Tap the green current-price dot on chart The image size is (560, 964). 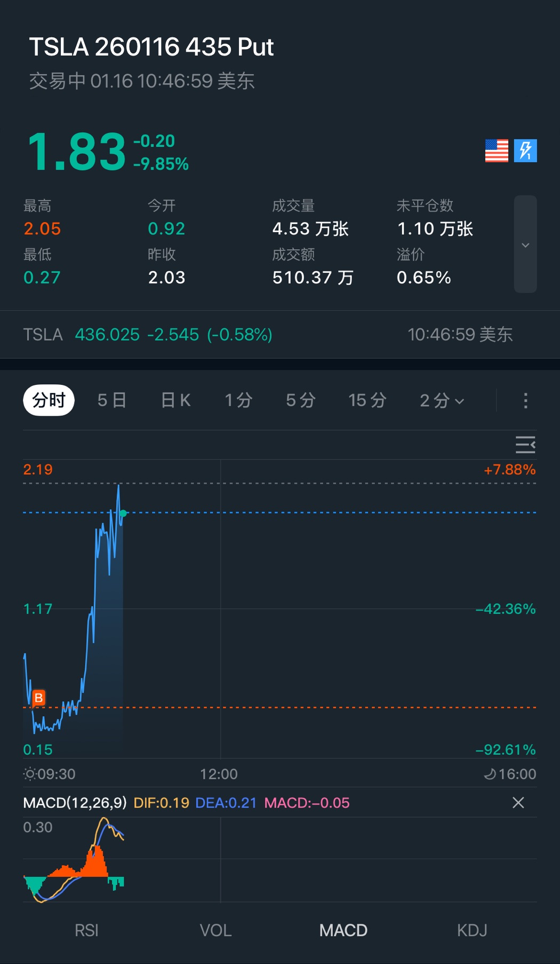click(x=123, y=513)
